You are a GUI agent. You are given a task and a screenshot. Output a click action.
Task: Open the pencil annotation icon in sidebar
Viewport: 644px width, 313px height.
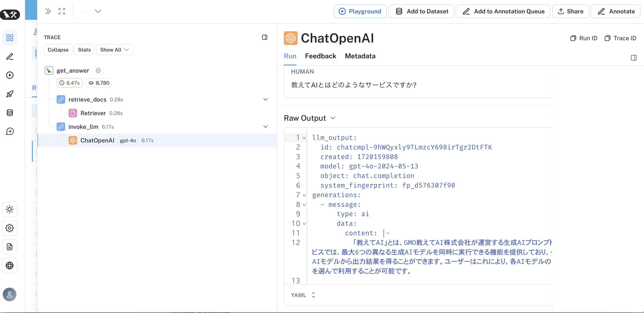click(10, 56)
